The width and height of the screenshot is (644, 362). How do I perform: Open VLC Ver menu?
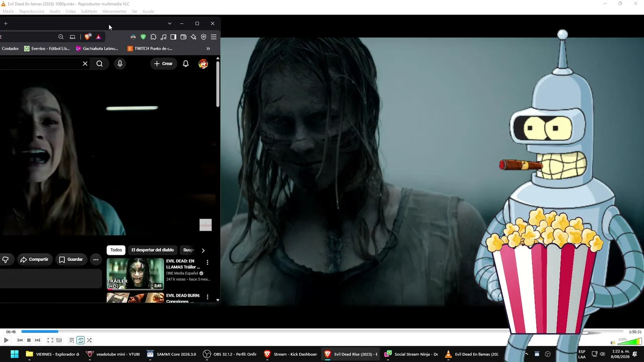point(134,11)
